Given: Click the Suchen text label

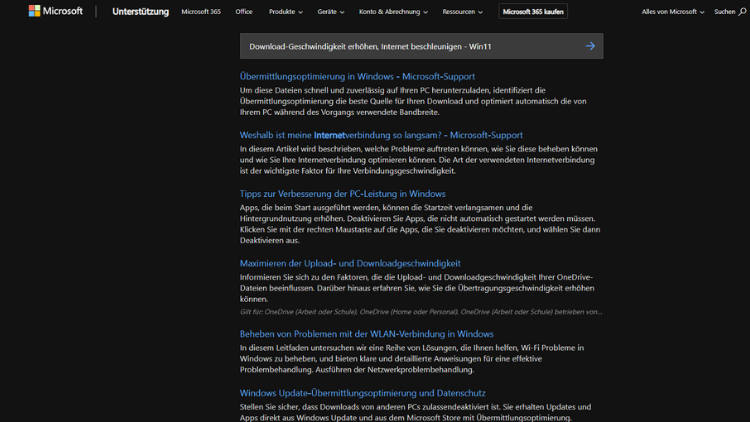Looking at the screenshot, I should click(x=724, y=11).
